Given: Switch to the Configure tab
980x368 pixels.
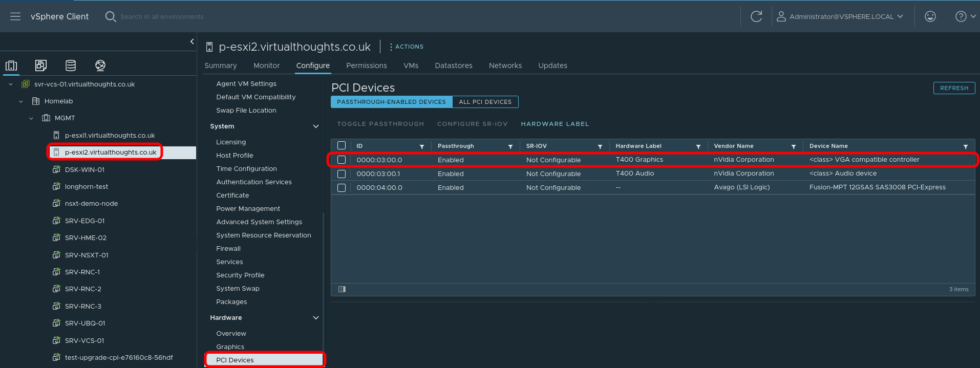Looking at the screenshot, I should [313, 66].
